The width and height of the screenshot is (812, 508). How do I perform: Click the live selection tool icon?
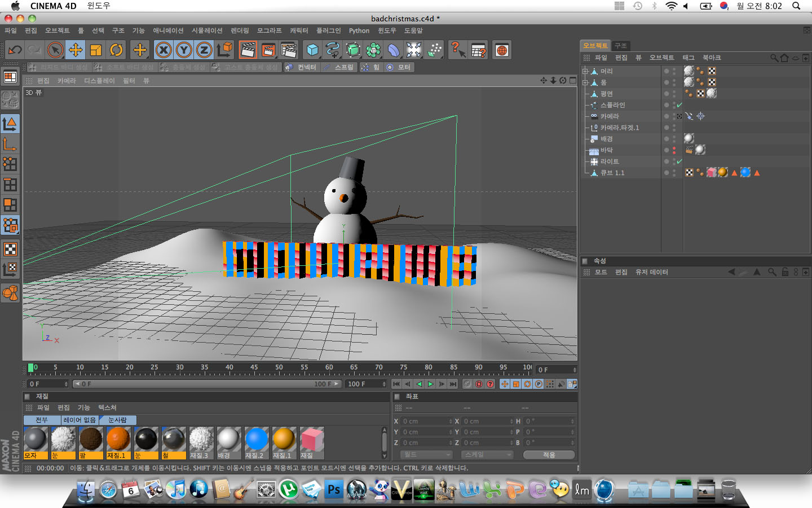click(55, 50)
